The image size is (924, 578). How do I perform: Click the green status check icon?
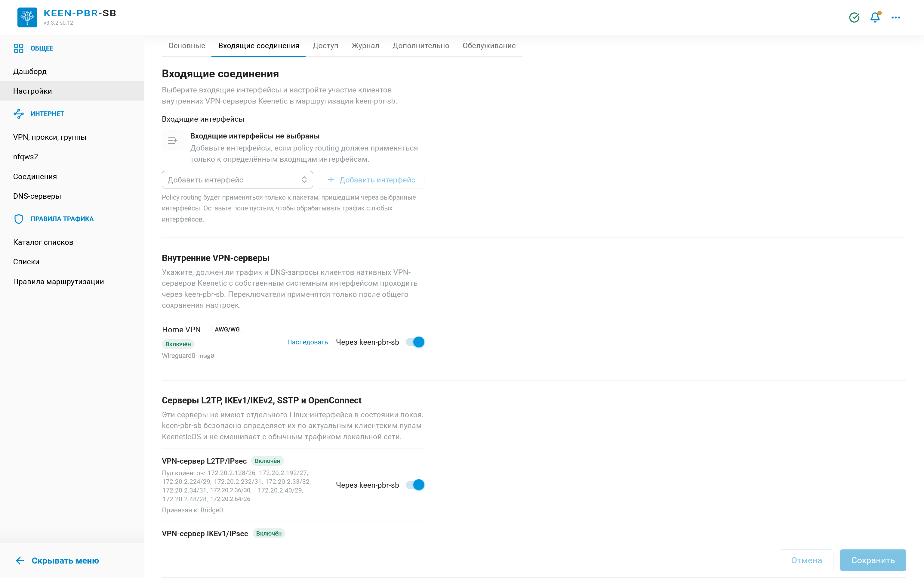click(x=854, y=17)
